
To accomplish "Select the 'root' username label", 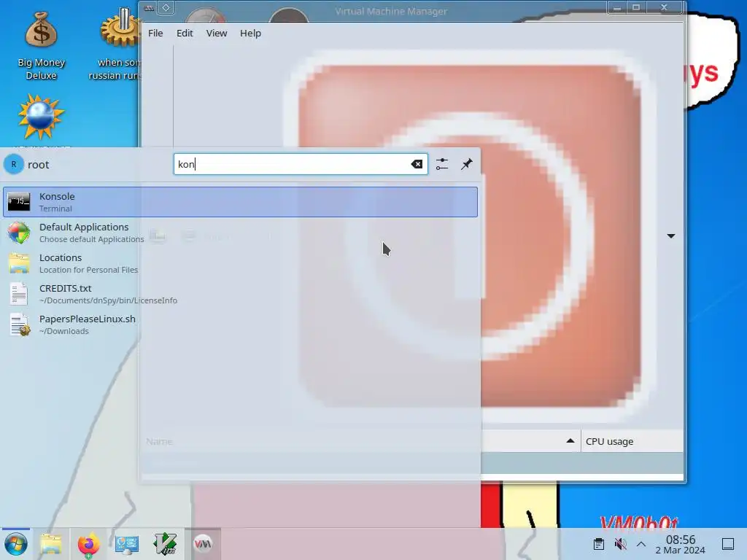I will 39,165.
